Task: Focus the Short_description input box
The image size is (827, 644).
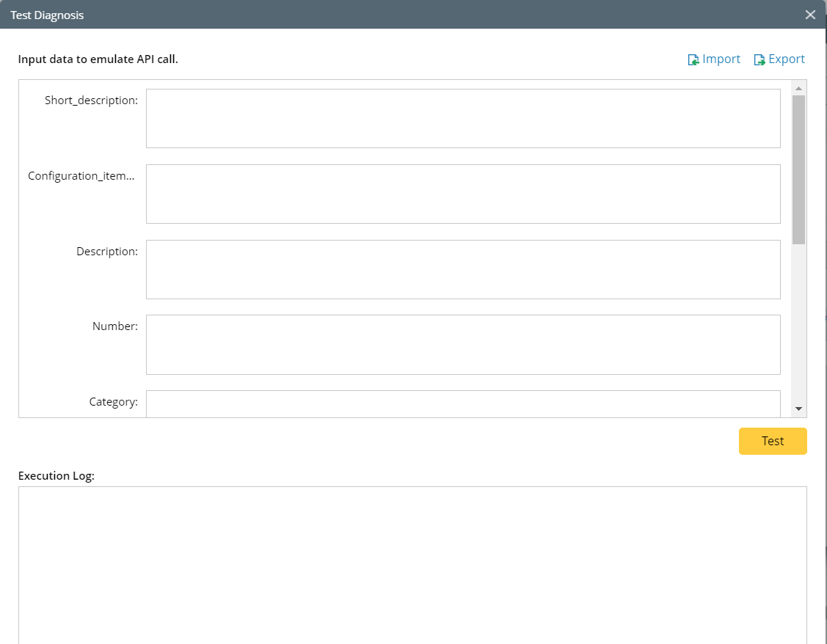Action: point(463,119)
